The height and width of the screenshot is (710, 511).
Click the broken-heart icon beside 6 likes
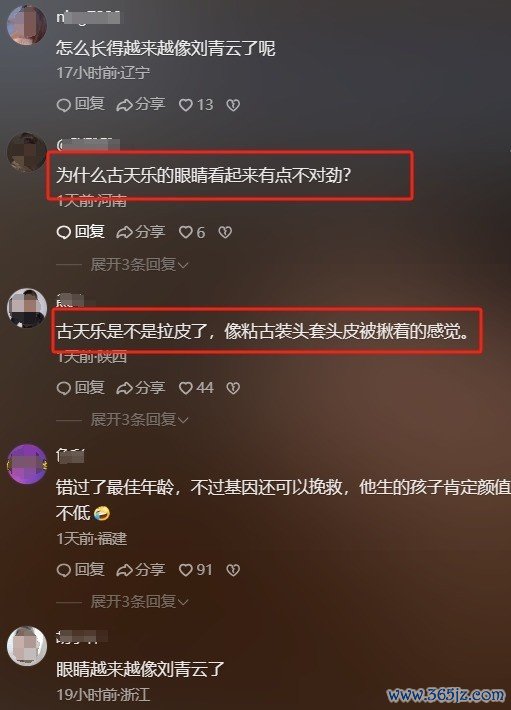point(225,233)
